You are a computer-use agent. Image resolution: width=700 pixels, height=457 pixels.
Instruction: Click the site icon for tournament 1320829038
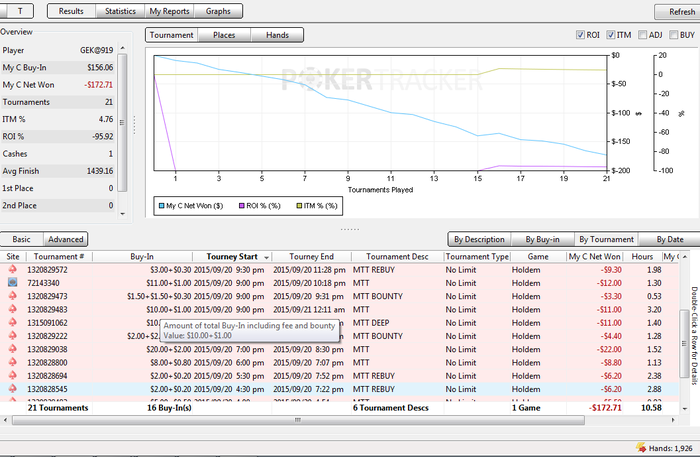pos(12,349)
